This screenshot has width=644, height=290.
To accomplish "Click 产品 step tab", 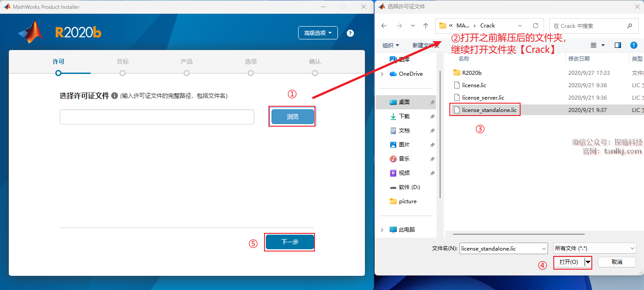I will 187,62.
